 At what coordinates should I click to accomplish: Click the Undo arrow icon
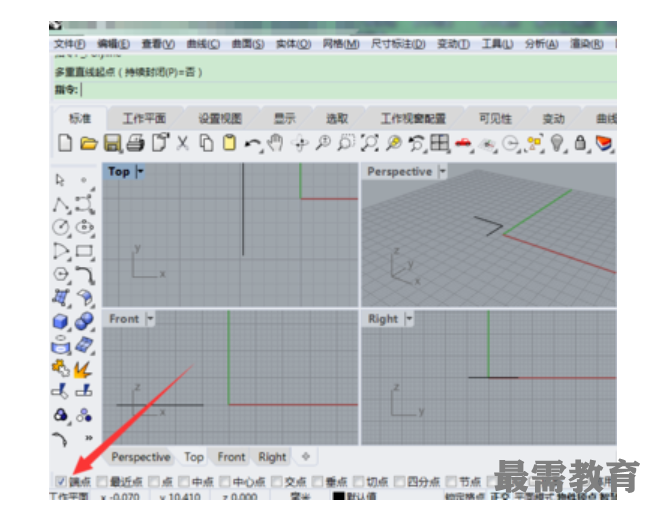(x=253, y=144)
